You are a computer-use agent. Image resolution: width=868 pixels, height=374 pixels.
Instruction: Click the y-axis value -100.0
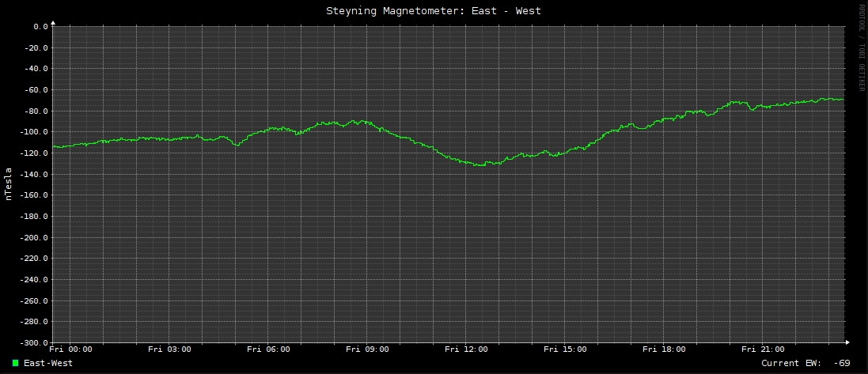tap(33, 132)
